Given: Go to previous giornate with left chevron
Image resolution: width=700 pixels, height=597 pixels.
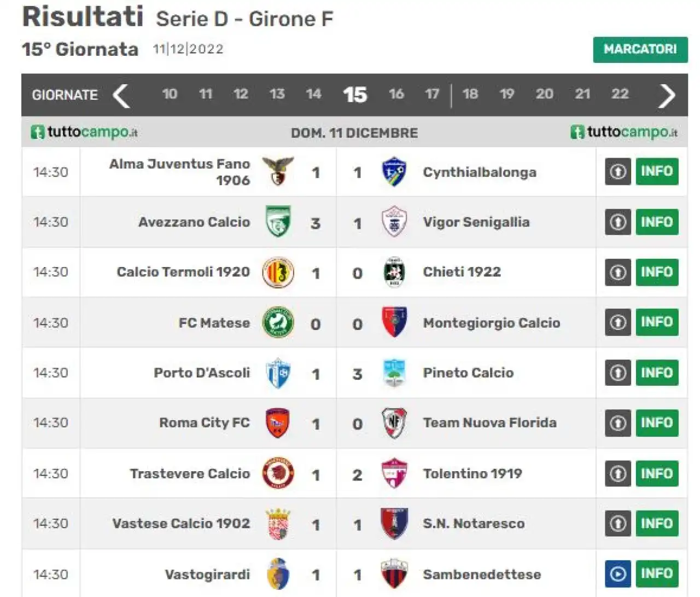Looking at the screenshot, I should [121, 96].
